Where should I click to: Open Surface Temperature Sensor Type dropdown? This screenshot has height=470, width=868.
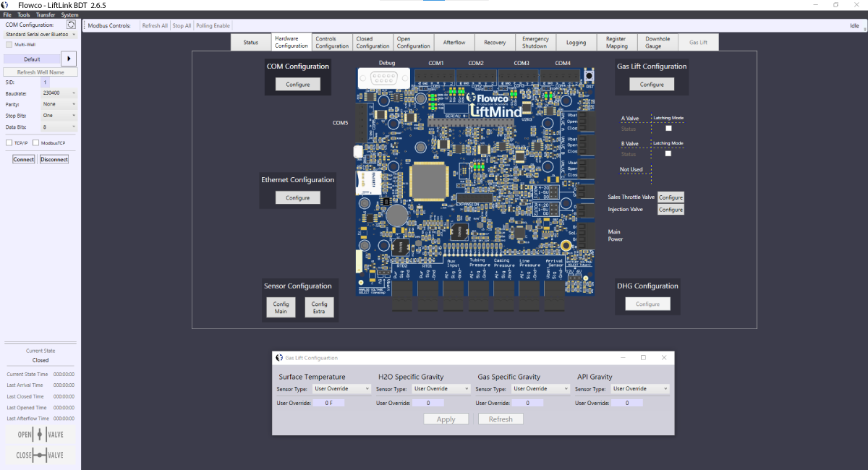[342, 389]
